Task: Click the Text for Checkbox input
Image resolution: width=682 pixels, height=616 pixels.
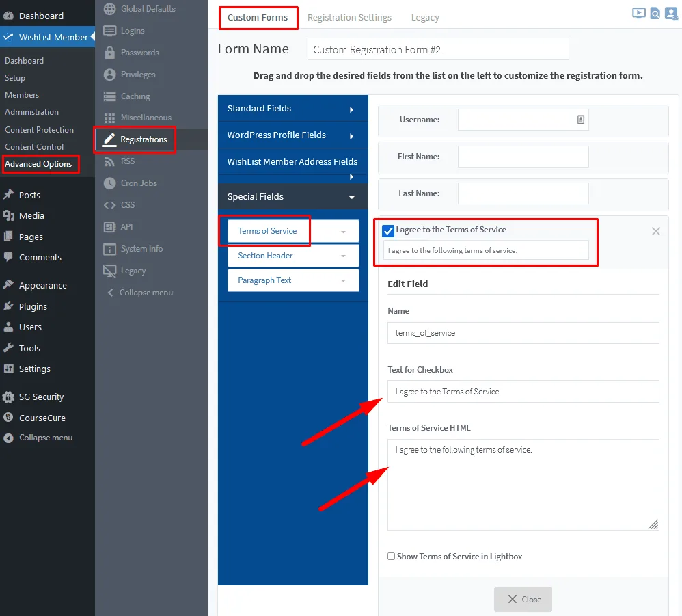Action: click(x=523, y=392)
